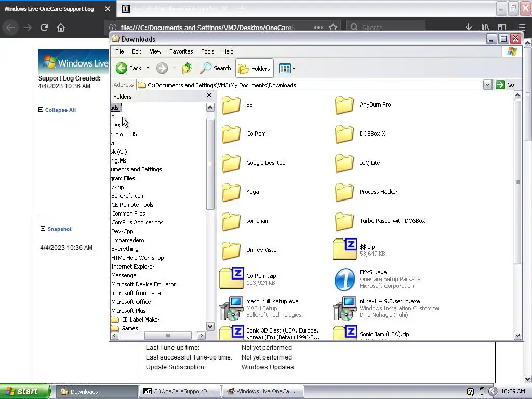Select mash_full_setup.exe installer icon
The height and width of the screenshot is (399, 532).
231,308
